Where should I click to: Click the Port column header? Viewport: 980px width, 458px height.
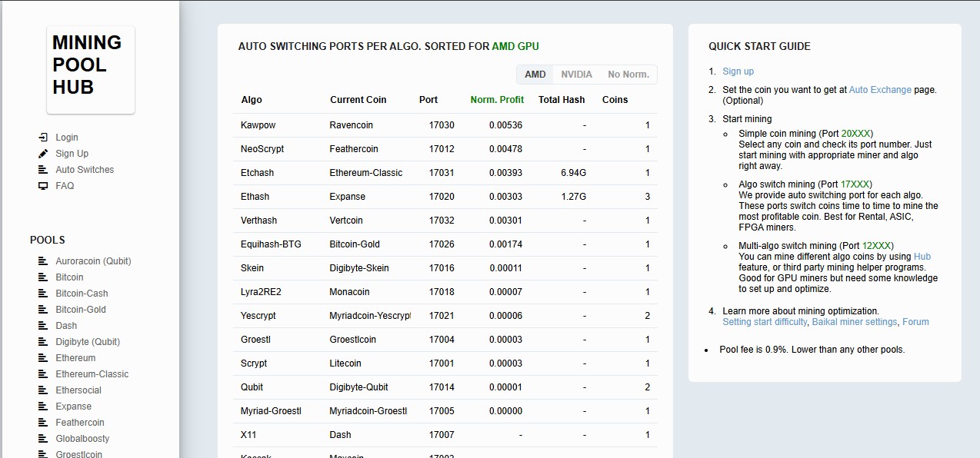(428, 99)
